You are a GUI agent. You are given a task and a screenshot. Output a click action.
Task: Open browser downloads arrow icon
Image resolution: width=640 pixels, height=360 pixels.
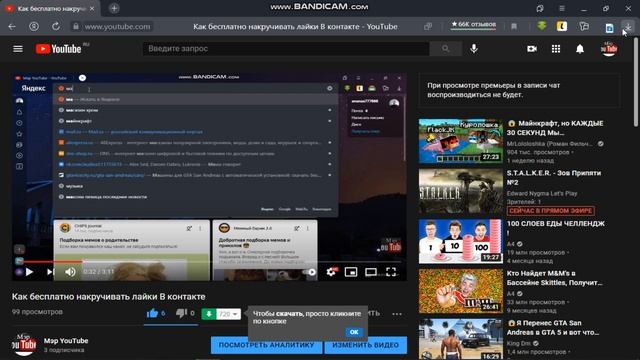tap(628, 26)
